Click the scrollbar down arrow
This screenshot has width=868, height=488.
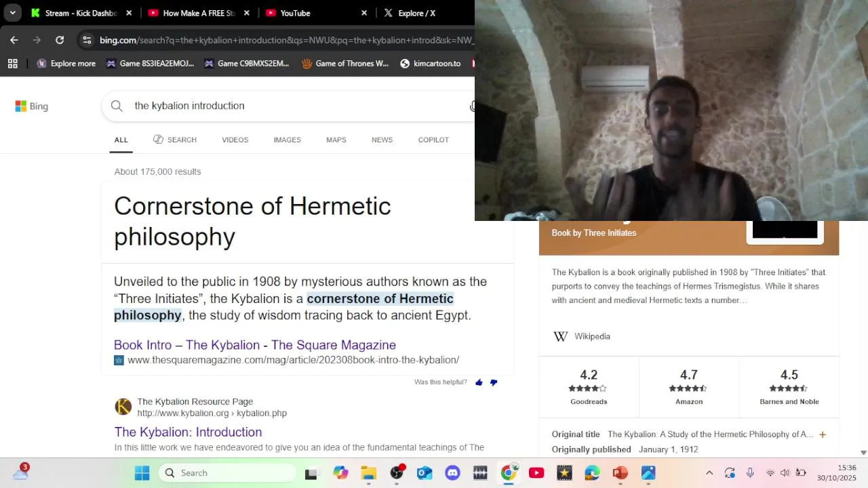863,452
